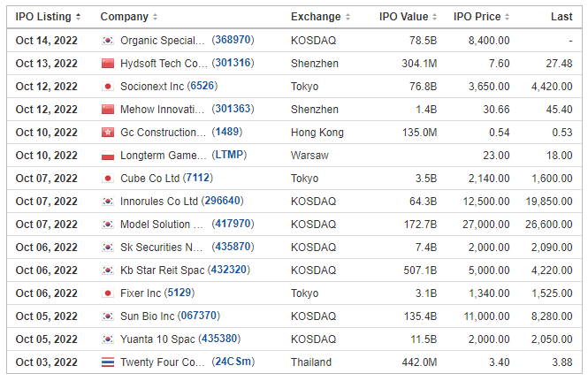Click ticker symbol 24CSm
588x381 pixels.
pyautogui.click(x=233, y=362)
